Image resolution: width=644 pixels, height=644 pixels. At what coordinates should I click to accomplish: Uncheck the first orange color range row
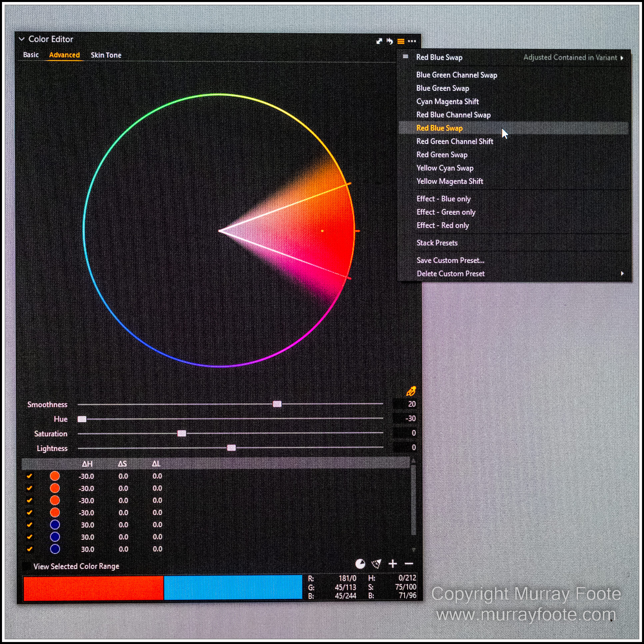[x=29, y=476]
